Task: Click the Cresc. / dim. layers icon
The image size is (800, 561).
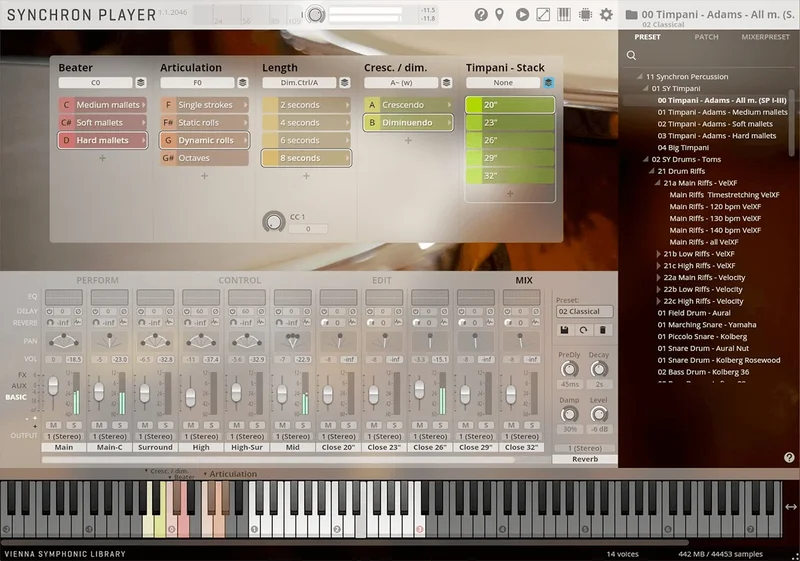Action: click(x=446, y=83)
